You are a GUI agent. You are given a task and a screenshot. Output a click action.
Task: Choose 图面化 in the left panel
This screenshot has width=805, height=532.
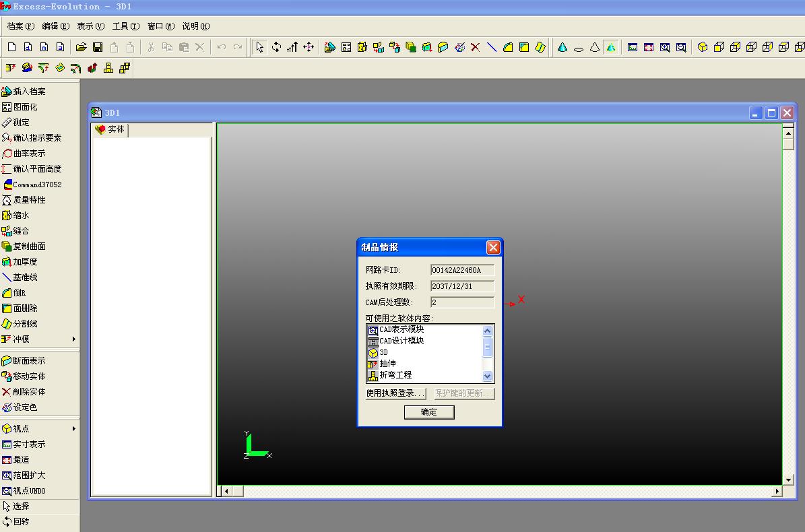(20, 106)
